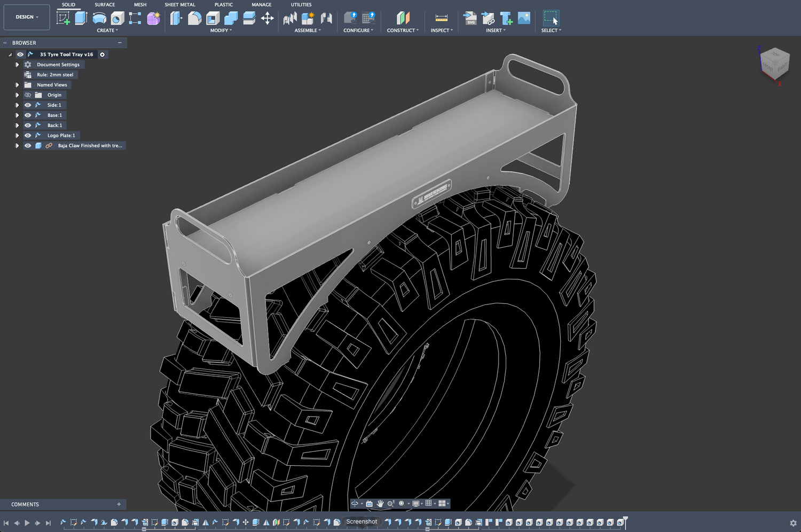Open the Create Sketch tool

pyautogui.click(x=63, y=18)
